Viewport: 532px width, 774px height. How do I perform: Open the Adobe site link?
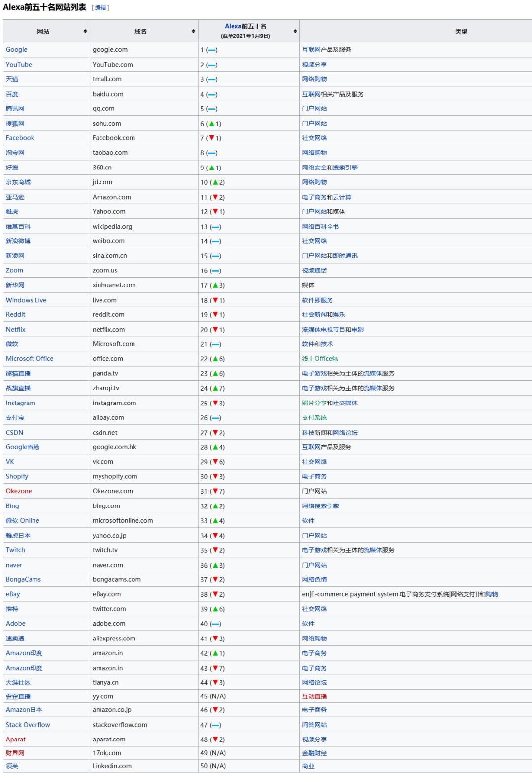point(16,624)
